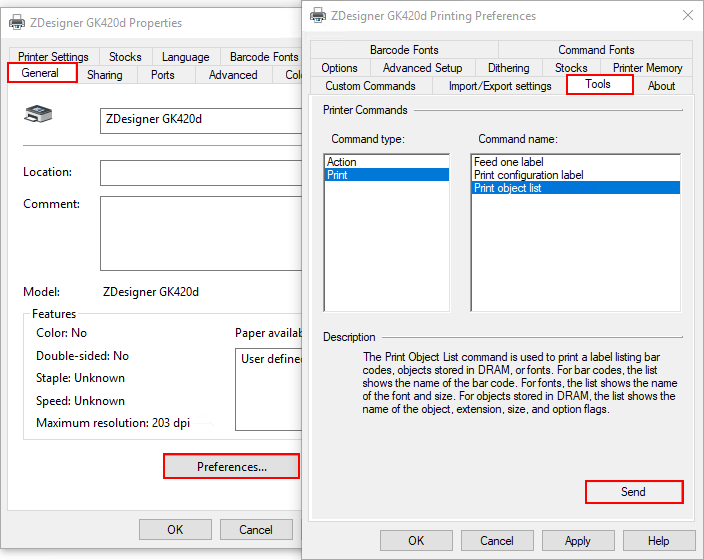The width and height of the screenshot is (704, 560).
Task: Close the Printing Preferences dialog window
Action: [x=687, y=15]
